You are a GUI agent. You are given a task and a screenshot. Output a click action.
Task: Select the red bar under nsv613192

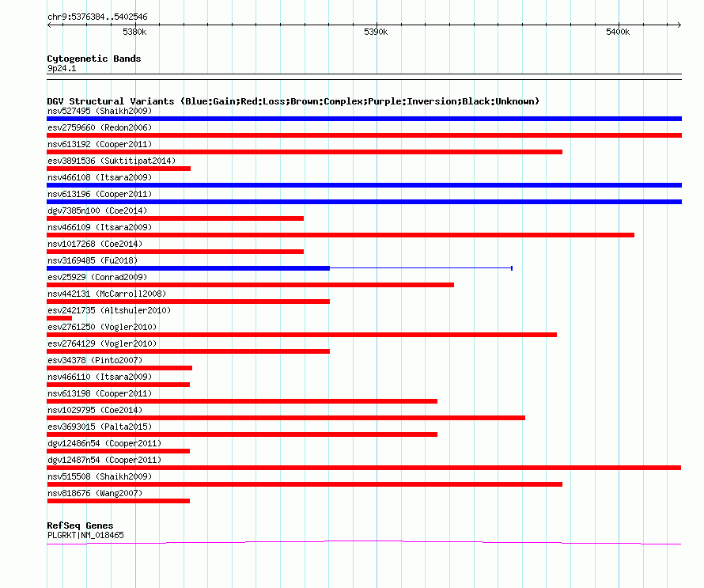click(x=305, y=152)
